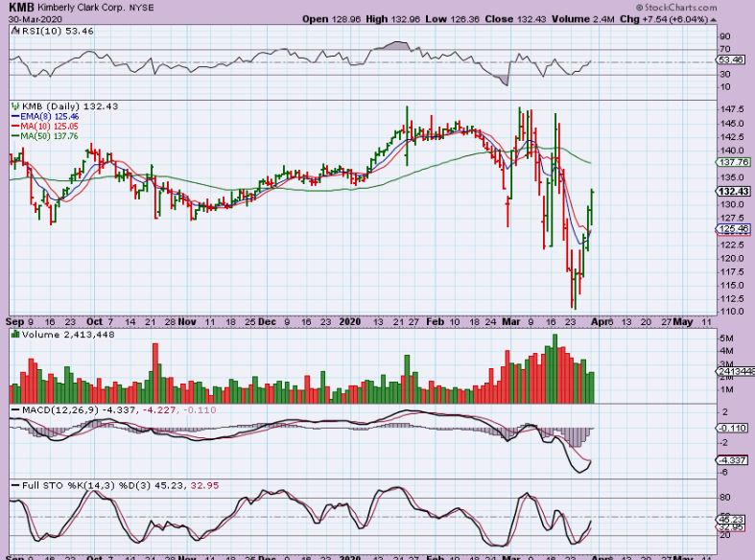This screenshot has width=755, height=560.
Task: Click the High 132.96 value
Action: tap(392, 19)
